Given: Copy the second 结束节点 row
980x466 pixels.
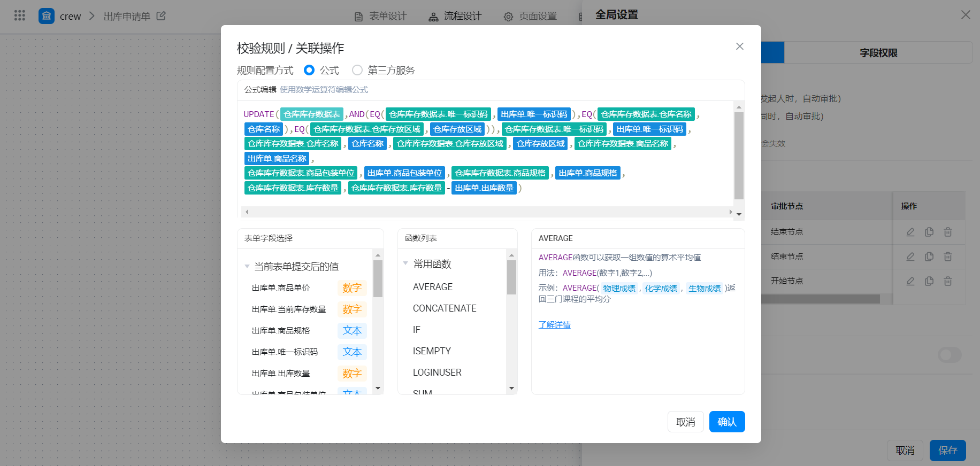Looking at the screenshot, I should (x=929, y=257).
